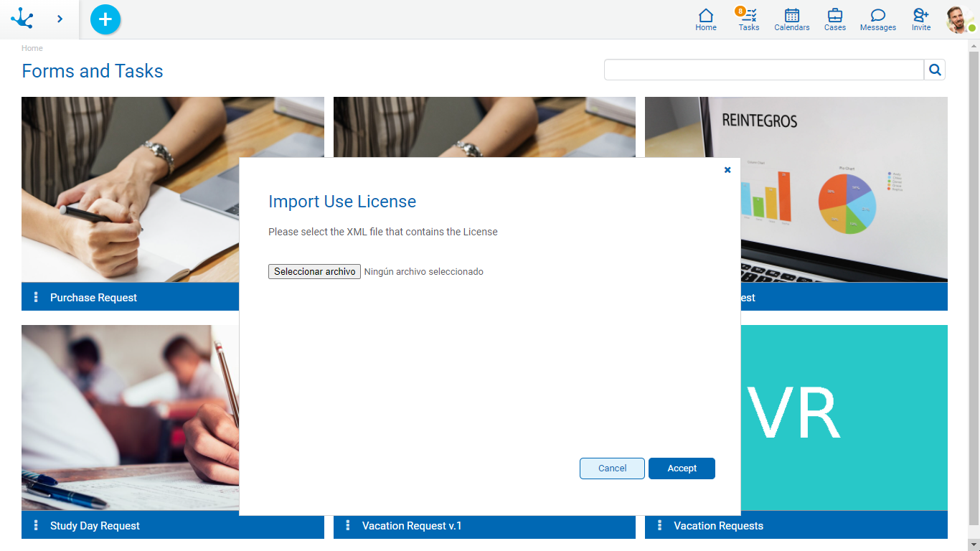This screenshot has width=980, height=551.
Task: Click the blue plus create button
Action: click(105, 19)
